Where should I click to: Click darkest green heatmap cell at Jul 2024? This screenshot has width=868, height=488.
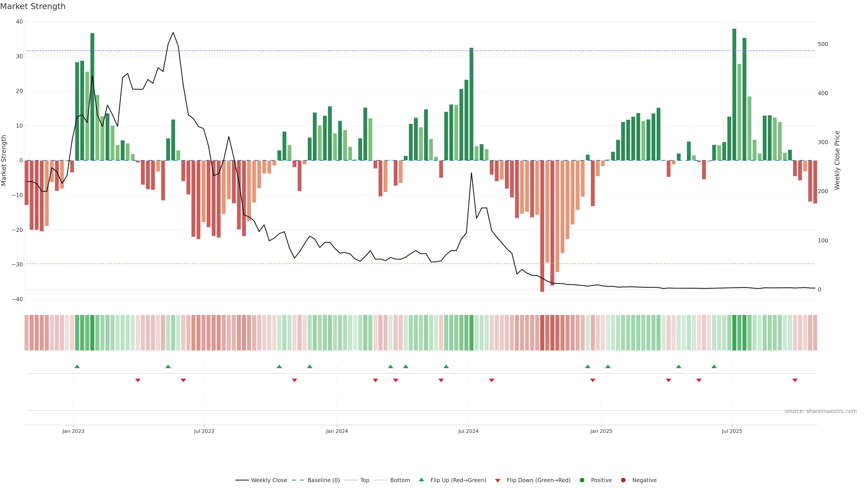[471, 332]
